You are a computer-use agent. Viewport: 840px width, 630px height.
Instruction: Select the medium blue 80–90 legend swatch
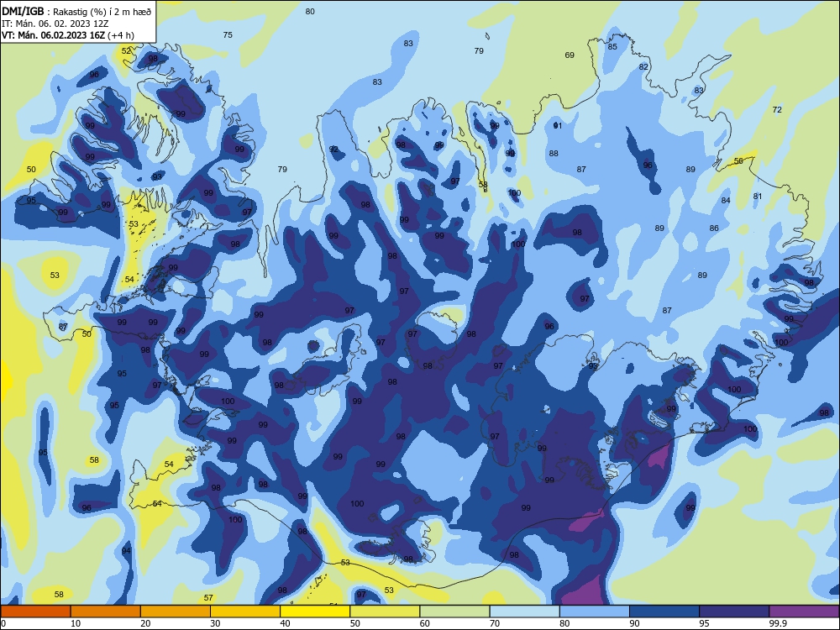[595, 612]
